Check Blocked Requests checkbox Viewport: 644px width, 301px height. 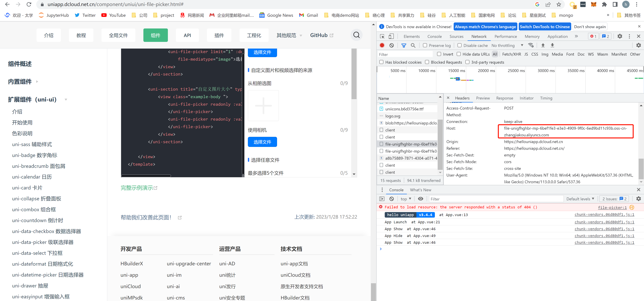point(427,62)
